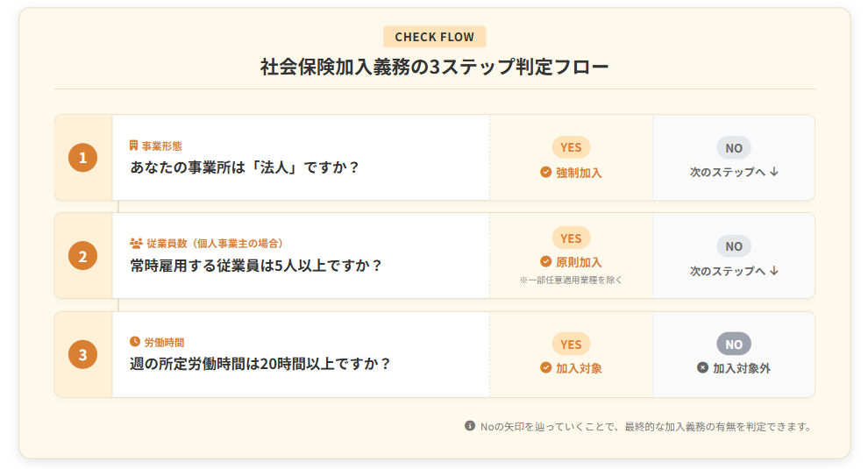The image size is (868, 469).
Task: Click the info icon in the footer note
Action: [x=470, y=426]
